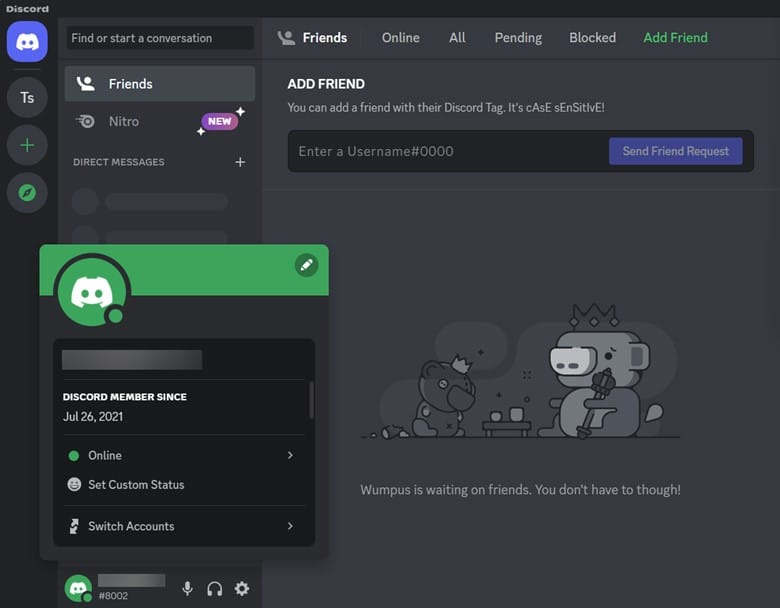Click the Find or start a conversation box
The height and width of the screenshot is (608, 780).
(160, 38)
